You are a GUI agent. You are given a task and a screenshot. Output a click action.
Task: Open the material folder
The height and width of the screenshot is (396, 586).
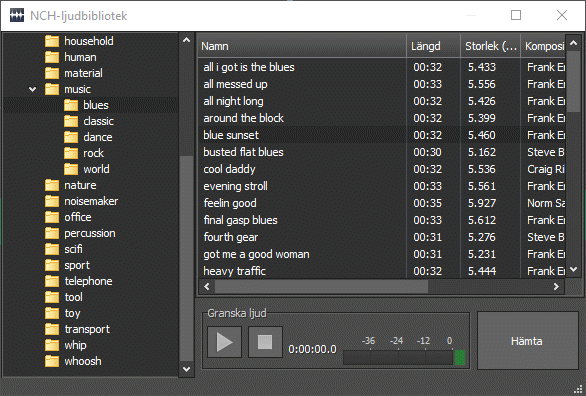coord(83,73)
